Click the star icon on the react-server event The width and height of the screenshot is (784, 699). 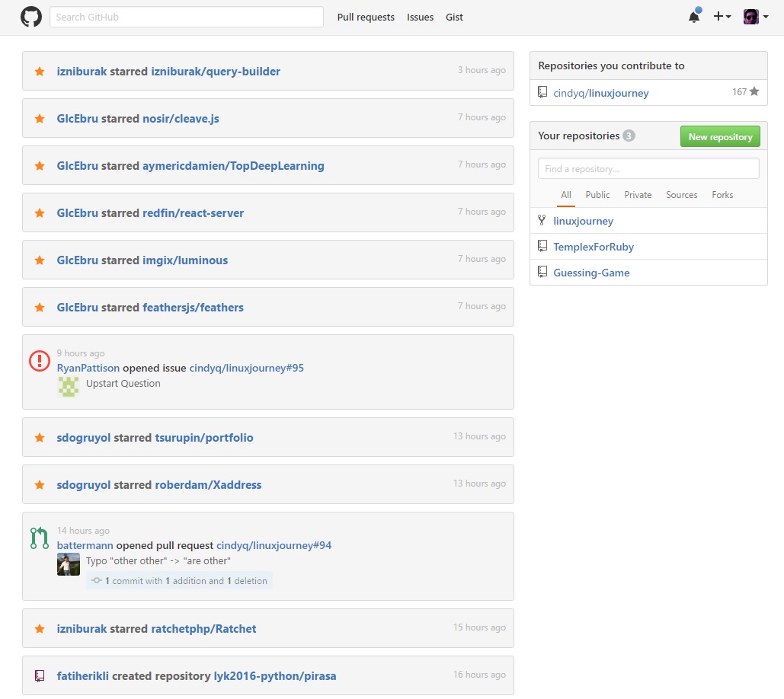tap(40, 213)
